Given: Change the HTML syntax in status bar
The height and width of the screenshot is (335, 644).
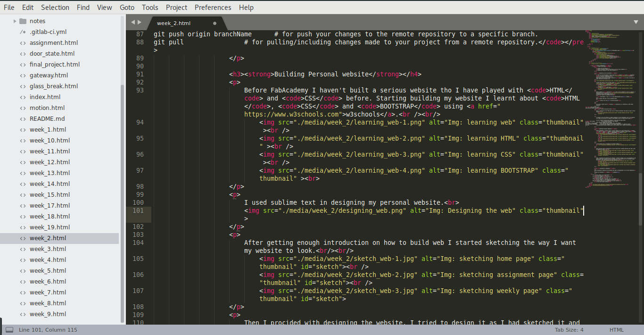Looking at the screenshot, I should tap(617, 330).
